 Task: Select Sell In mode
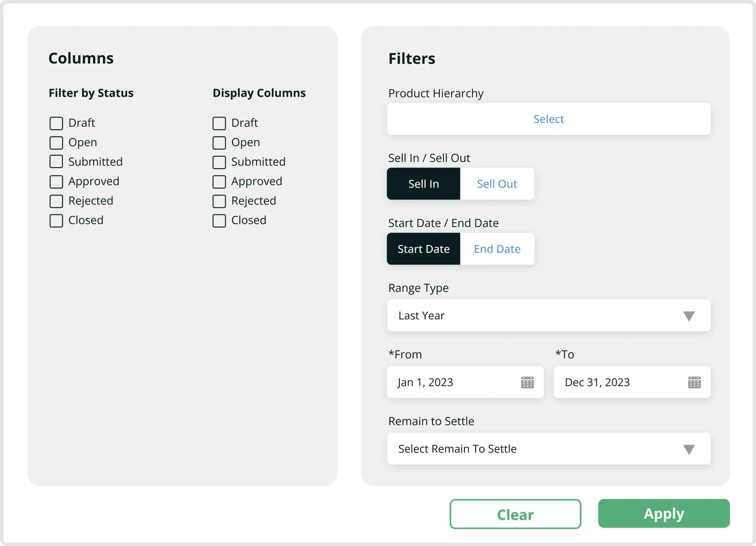423,184
